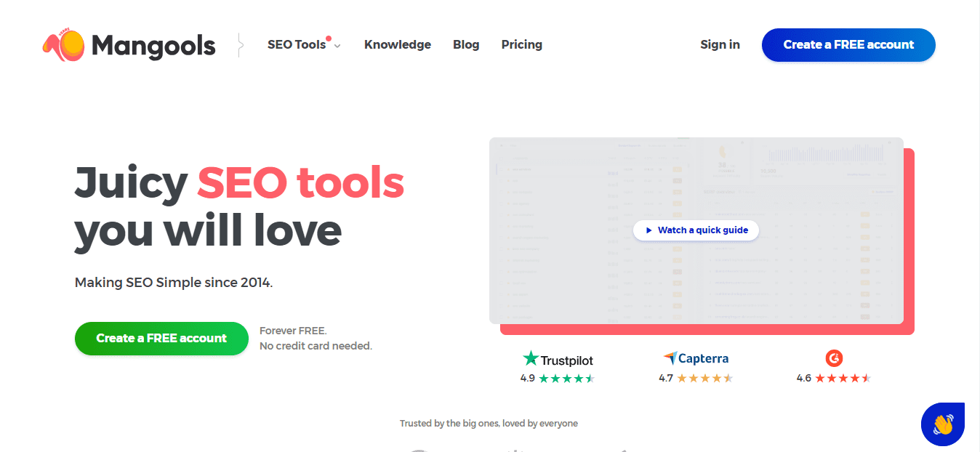Click Sign in

click(x=720, y=44)
